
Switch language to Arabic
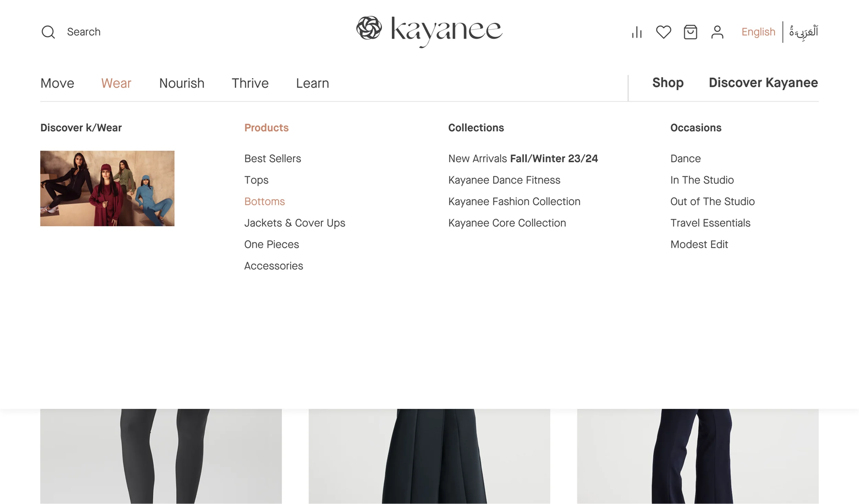(803, 32)
